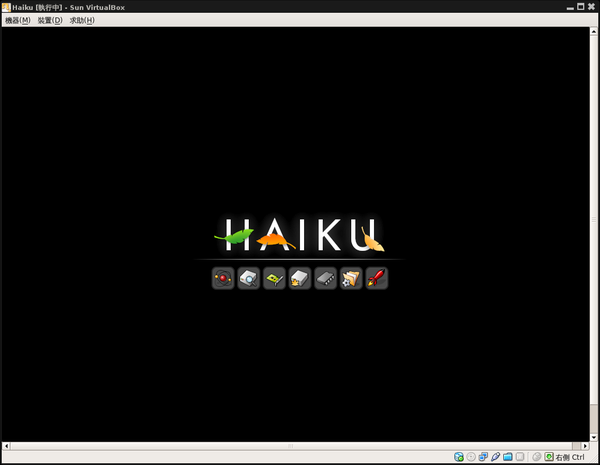
Task: Minimize the VirtualBox window
Action: (x=570, y=7)
